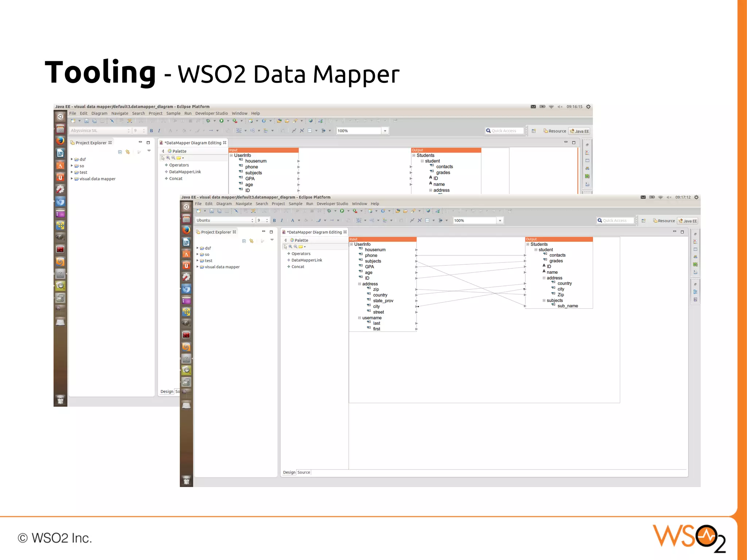Viewport: 747px width, 560px height.
Task: Click Link with Editor icon in front Project Explorer
Action: click(x=251, y=241)
